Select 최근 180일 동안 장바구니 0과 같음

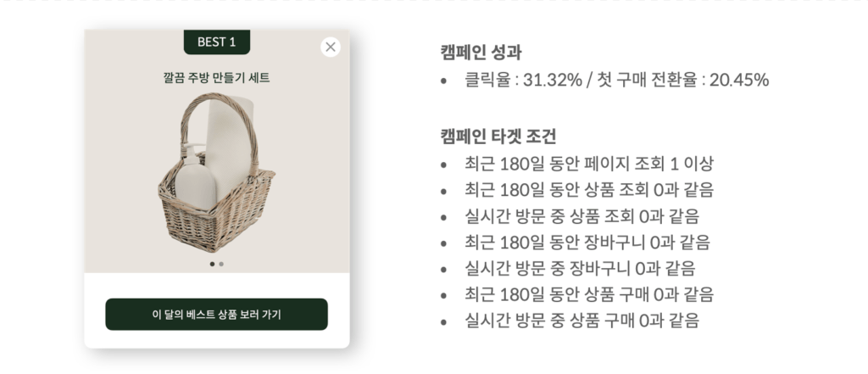click(x=587, y=243)
